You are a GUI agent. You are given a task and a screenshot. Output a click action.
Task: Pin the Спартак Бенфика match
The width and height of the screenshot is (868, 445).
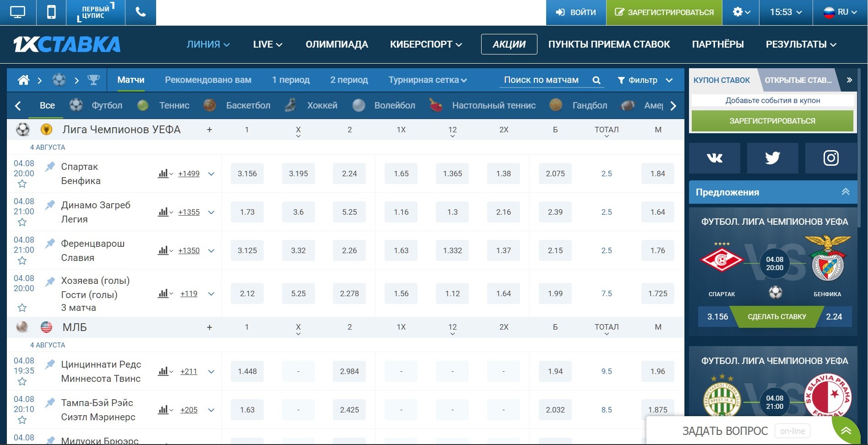(50, 167)
